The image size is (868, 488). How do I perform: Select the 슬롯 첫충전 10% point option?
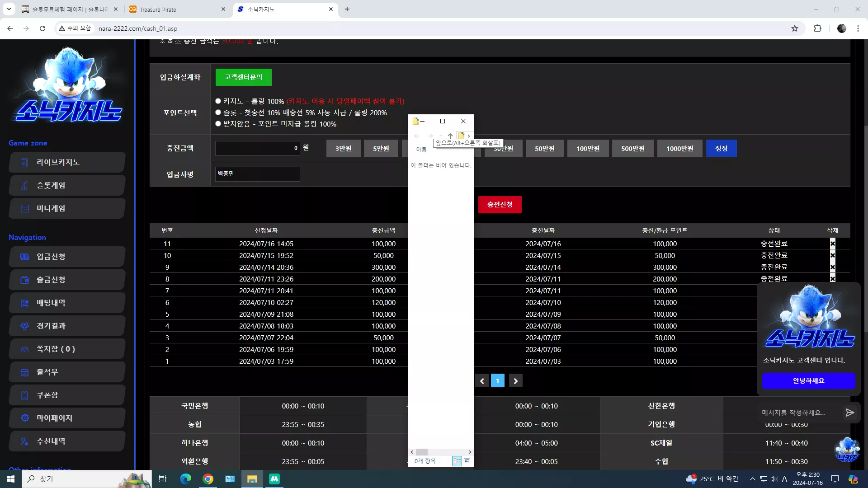click(218, 113)
